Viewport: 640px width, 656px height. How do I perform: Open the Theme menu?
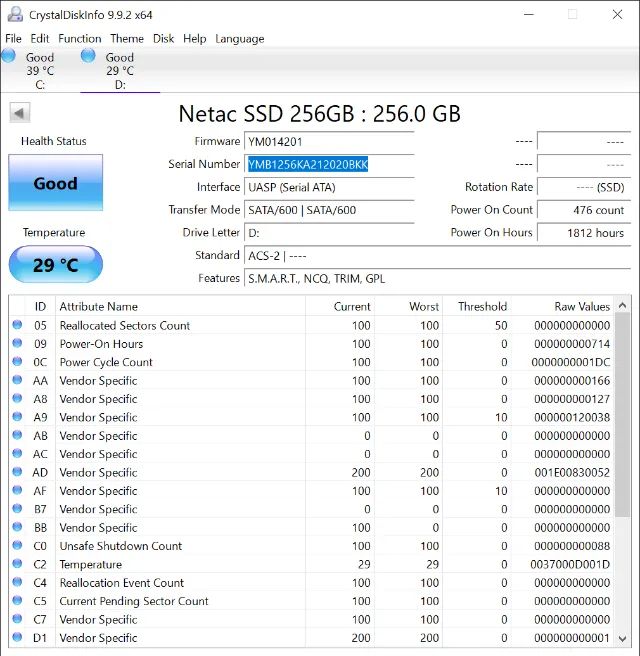[127, 38]
